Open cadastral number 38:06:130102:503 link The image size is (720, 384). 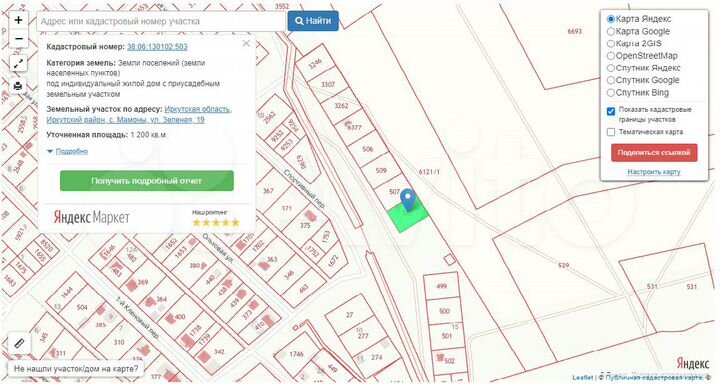pos(157,47)
